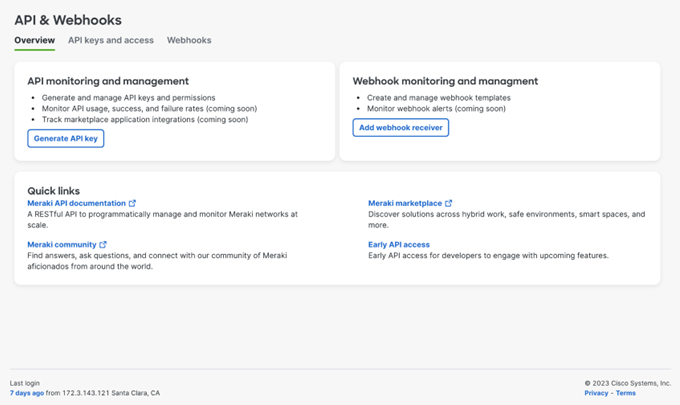Image resolution: width=680 pixels, height=405 pixels.
Task: Open the Terms link in the footer
Action: pyautogui.click(x=625, y=393)
